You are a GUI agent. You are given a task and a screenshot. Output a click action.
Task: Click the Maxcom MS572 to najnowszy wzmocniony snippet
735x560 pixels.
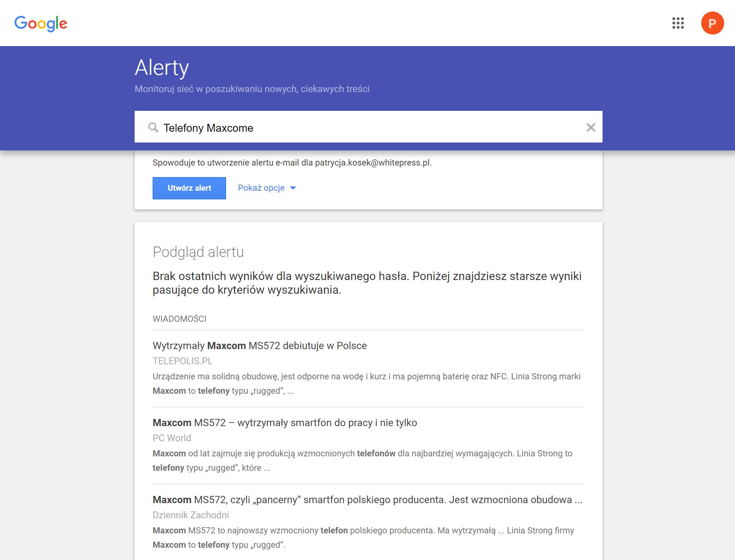(x=363, y=538)
